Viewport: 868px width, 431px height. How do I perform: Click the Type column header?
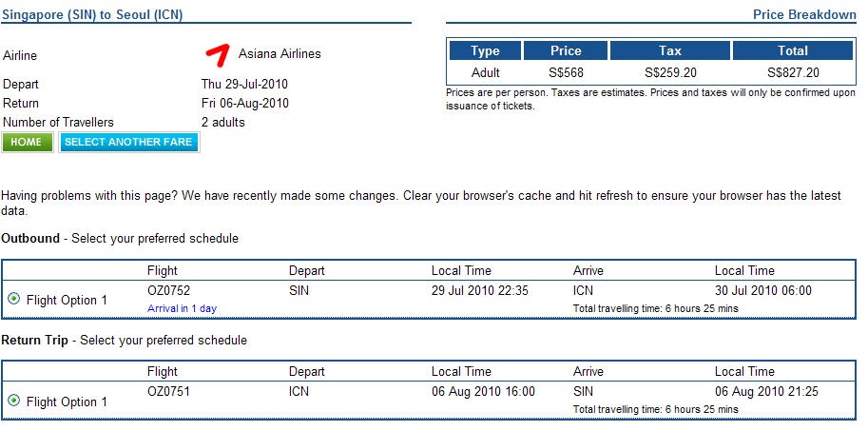pyautogui.click(x=485, y=51)
